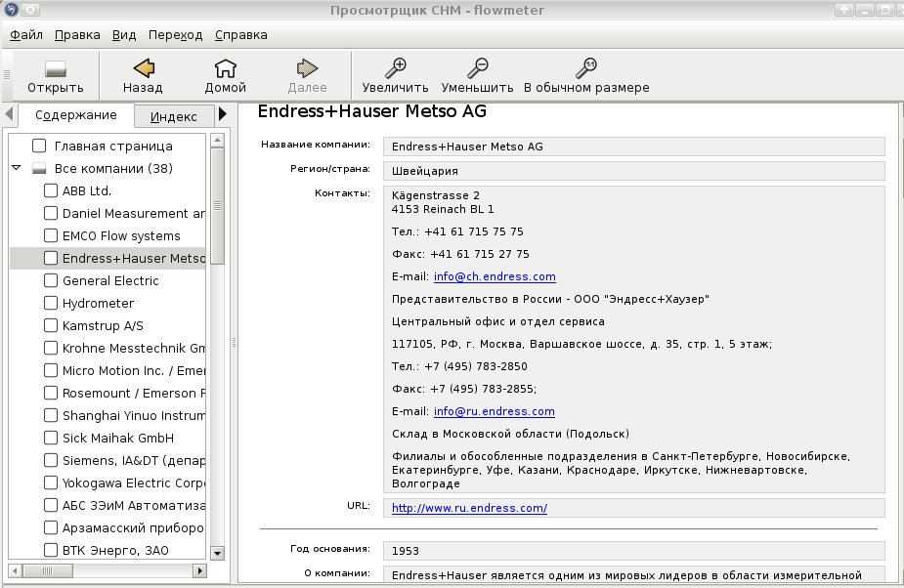Click the page icon beside Shanghai Yinuo
This screenshot has height=588, width=904.
pos(51,416)
